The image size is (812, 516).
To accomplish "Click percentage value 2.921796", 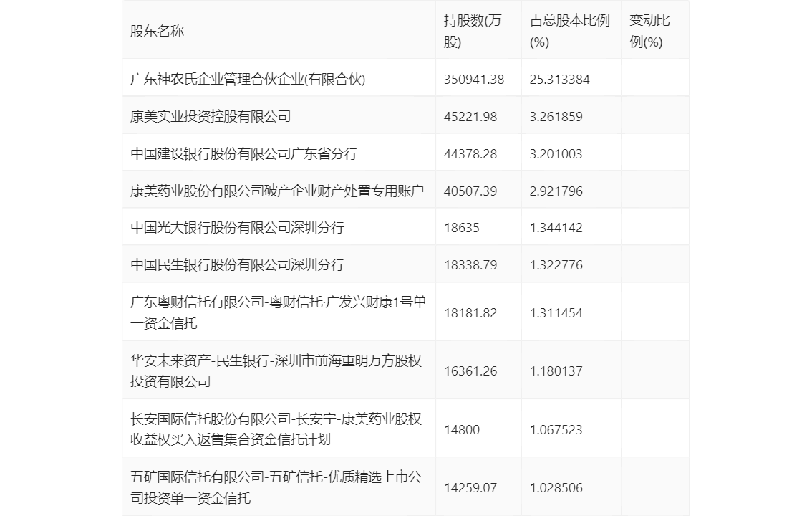I will coord(556,191).
